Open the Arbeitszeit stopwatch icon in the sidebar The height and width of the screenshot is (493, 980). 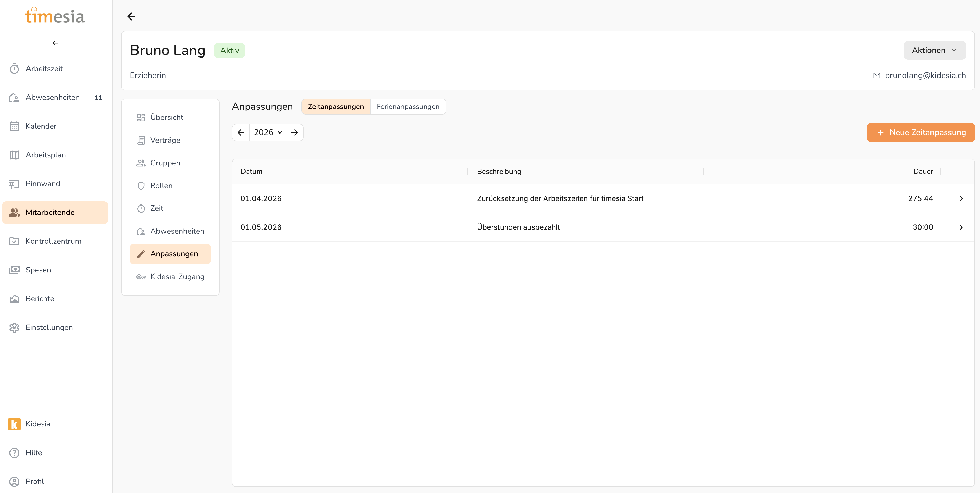coord(14,69)
